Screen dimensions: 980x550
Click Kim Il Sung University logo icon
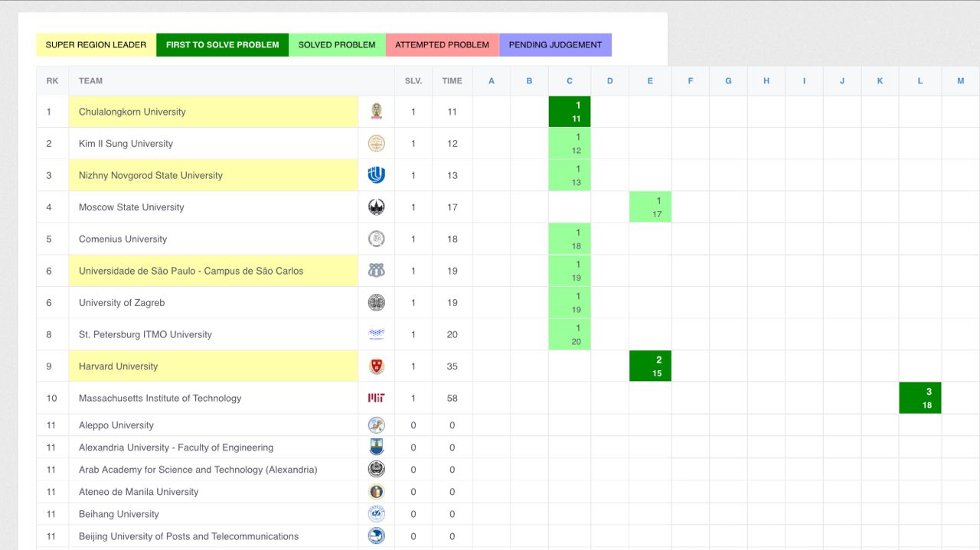tap(376, 143)
